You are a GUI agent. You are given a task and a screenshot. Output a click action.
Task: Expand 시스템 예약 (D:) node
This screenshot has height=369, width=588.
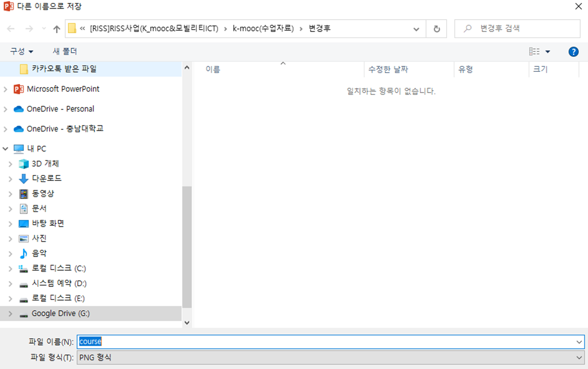tap(10, 284)
